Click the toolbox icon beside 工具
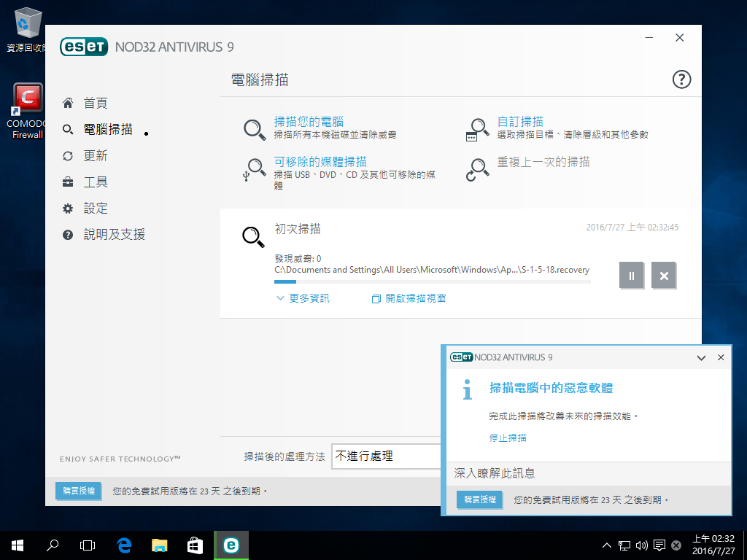Viewport: 747px width, 560px height. coord(68,182)
